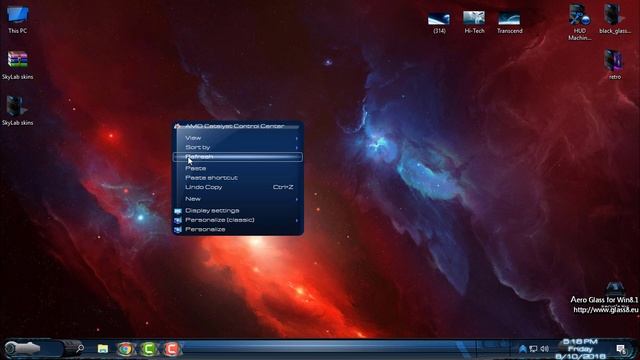Choose Paste in the context menu
Image resolution: width=640 pixels, height=360 pixels.
[238, 168]
